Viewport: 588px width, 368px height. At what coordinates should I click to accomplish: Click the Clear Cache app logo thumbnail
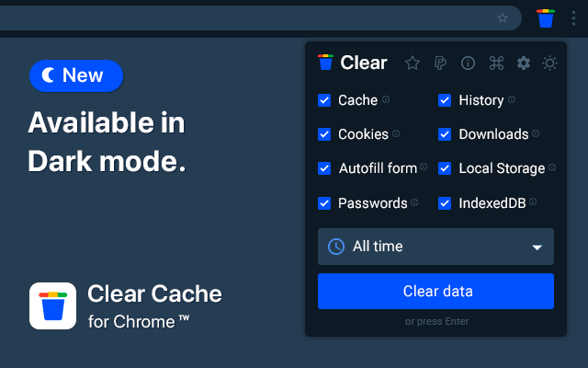click(52, 305)
